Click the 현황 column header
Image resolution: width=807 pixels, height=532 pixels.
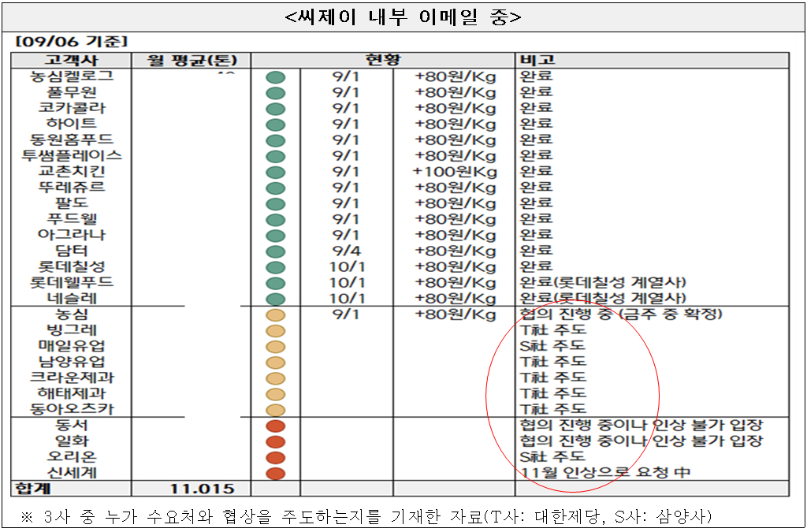coord(383,61)
